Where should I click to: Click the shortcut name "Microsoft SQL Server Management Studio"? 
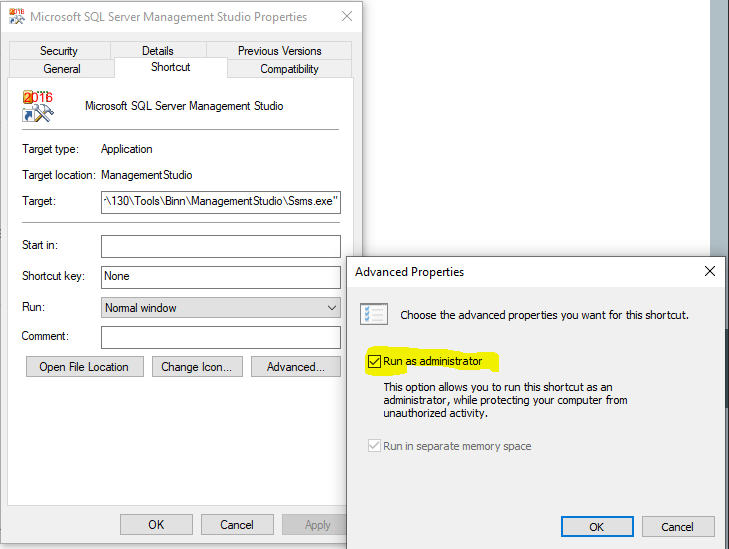point(184,106)
